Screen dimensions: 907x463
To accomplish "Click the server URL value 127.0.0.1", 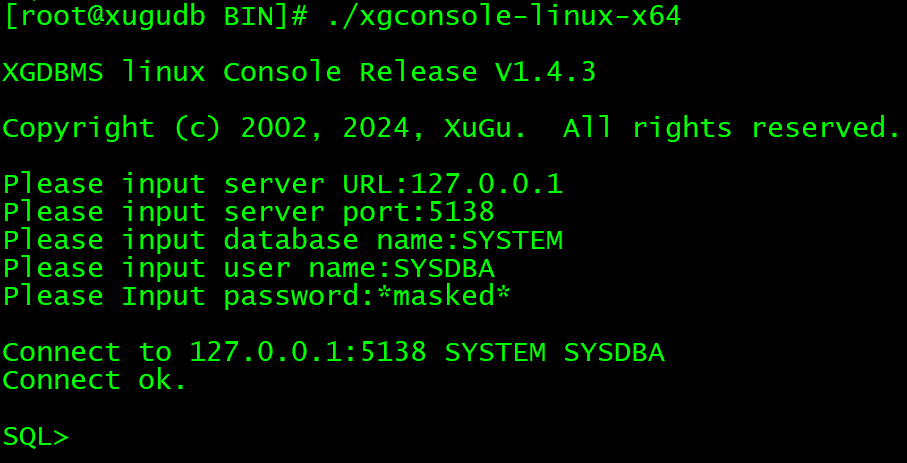I will 487,185.
